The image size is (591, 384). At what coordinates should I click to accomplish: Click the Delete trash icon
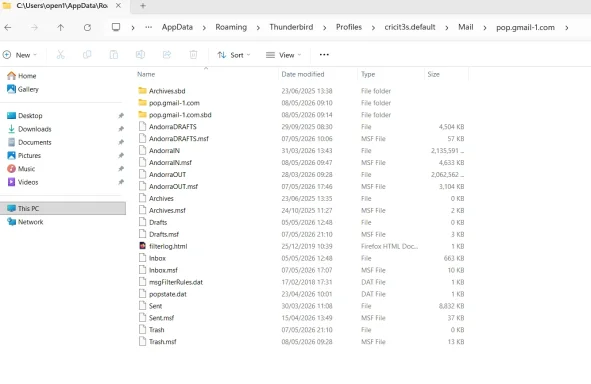193,55
